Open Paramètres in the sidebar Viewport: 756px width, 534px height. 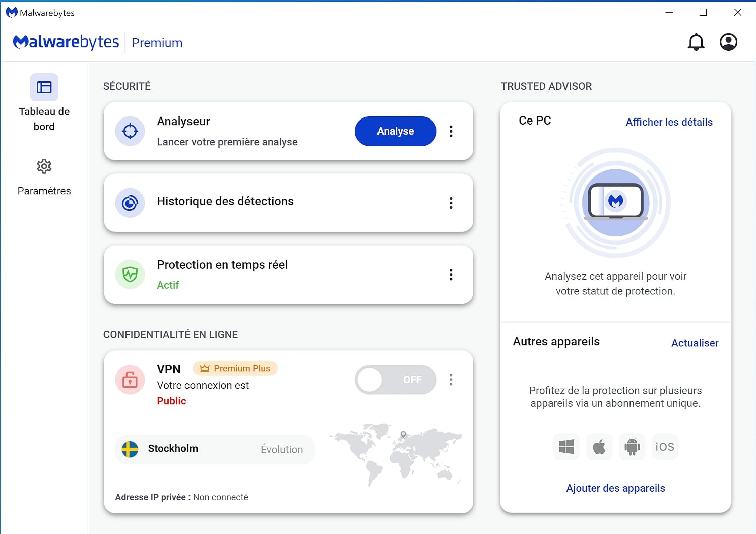click(44, 177)
